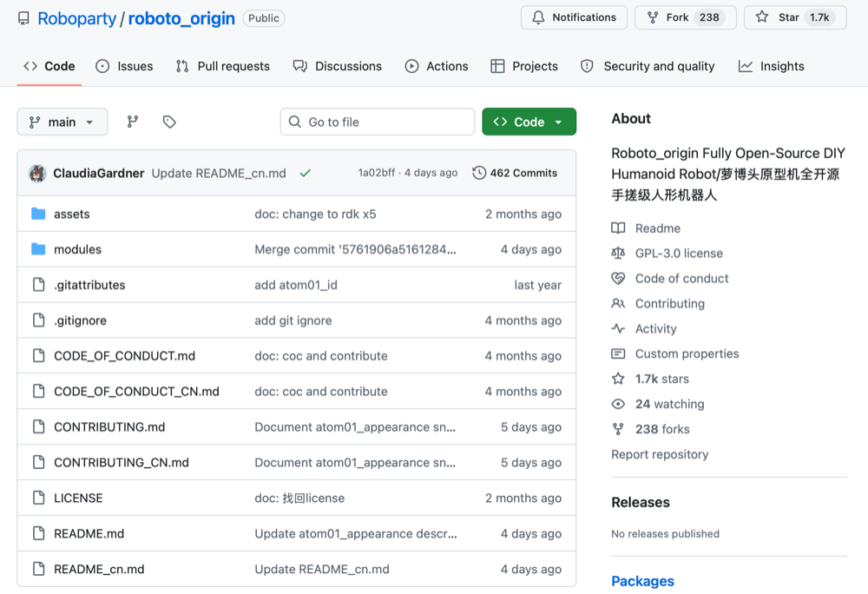Image resolution: width=868 pixels, height=594 pixels.
Task: Click the eye icon next to 24 watching
Action: click(618, 404)
